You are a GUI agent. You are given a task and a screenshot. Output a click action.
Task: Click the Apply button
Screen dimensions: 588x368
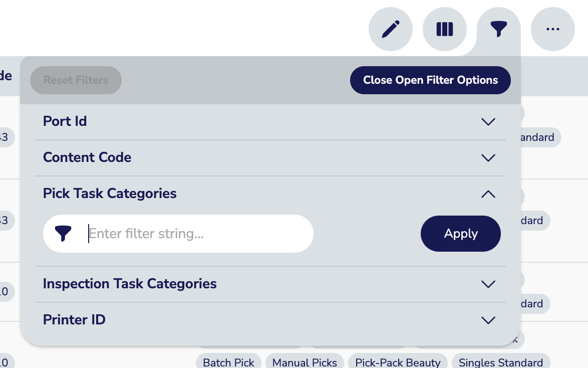[x=461, y=234]
